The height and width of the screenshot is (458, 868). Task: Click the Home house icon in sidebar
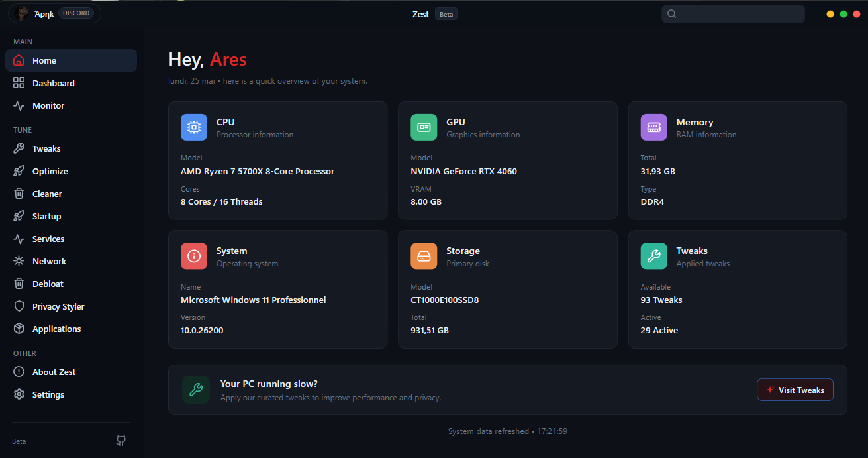pyautogui.click(x=19, y=60)
